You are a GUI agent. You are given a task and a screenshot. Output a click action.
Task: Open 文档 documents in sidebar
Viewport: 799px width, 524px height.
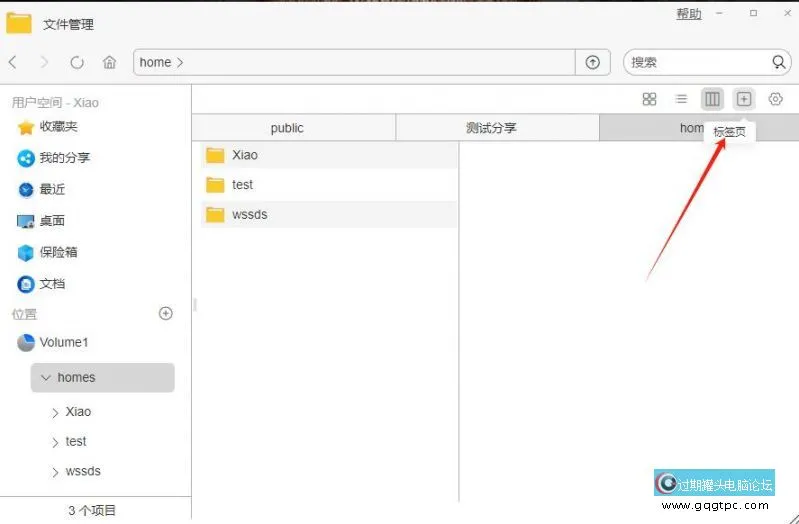[41, 284]
